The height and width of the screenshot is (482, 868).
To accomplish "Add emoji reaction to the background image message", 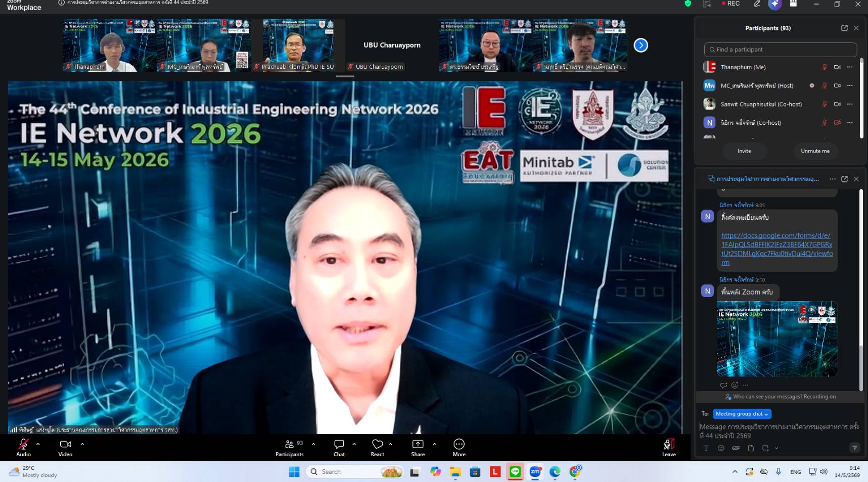I will 735,385.
